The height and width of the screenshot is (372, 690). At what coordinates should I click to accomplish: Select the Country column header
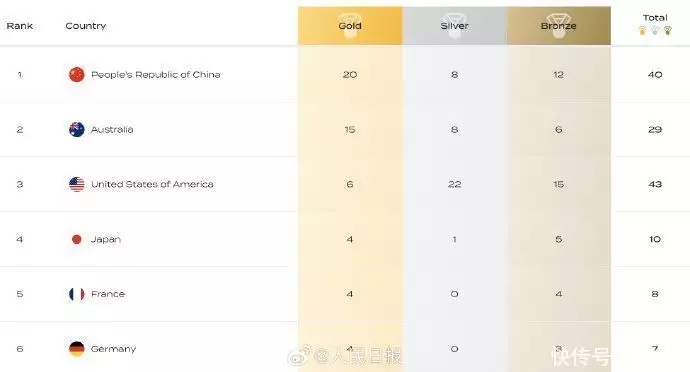click(85, 26)
